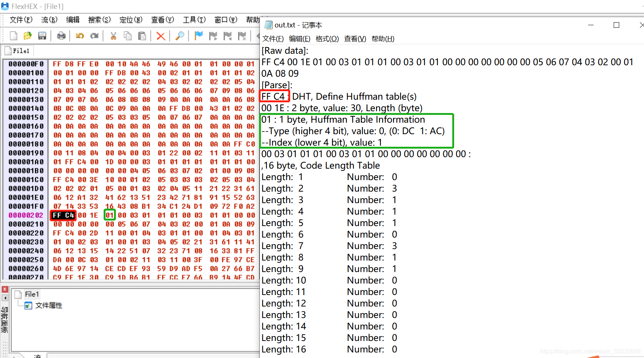
Task: Click the Cut scissors icon
Action: pos(114,36)
